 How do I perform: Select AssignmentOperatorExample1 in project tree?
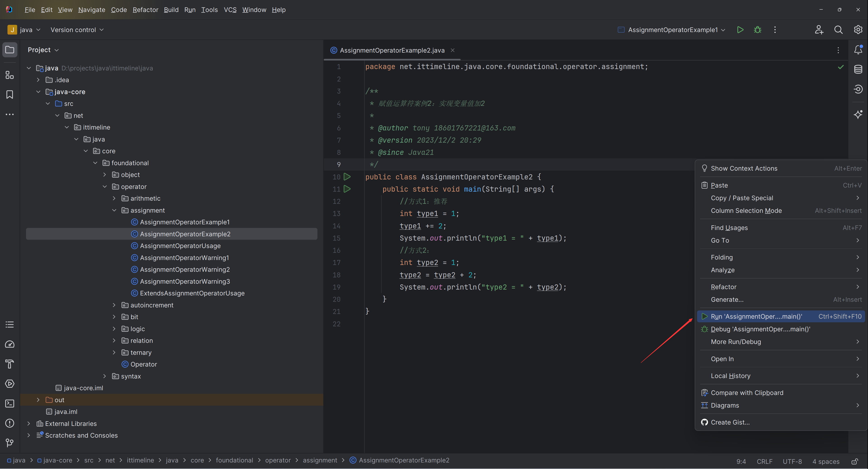tap(185, 222)
